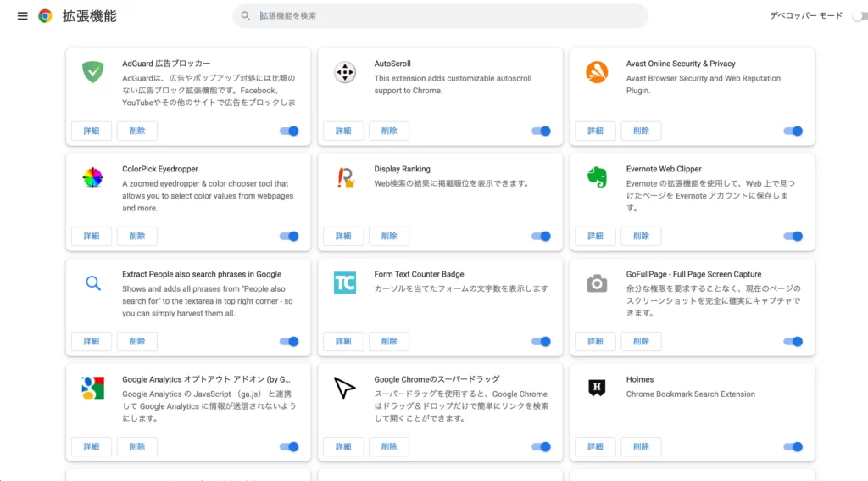Click the Holmes extension icon
Image resolution: width=868 pixels, height=481 pixels.
[x=597, y=388]
